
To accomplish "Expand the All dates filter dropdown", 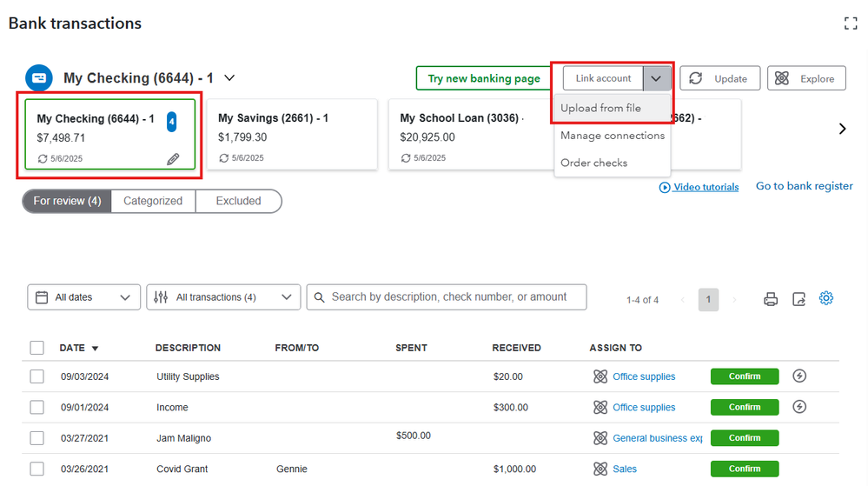I will (x=83, y=297).
